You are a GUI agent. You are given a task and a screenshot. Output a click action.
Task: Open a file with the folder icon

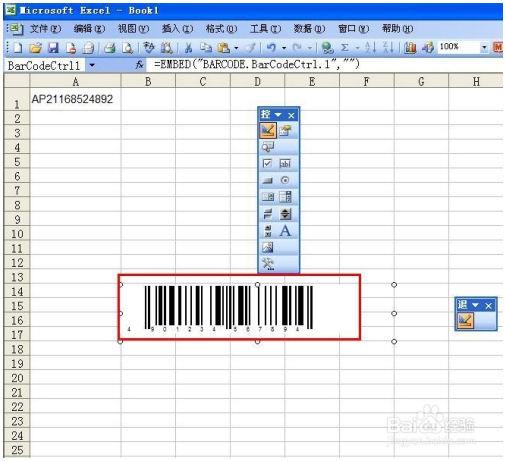[35, 48]
